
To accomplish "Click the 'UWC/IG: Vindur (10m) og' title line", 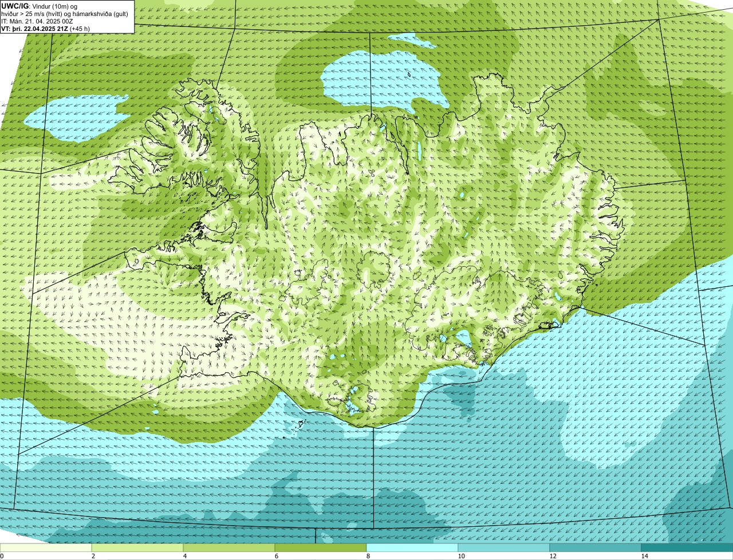I will point(39,6).
